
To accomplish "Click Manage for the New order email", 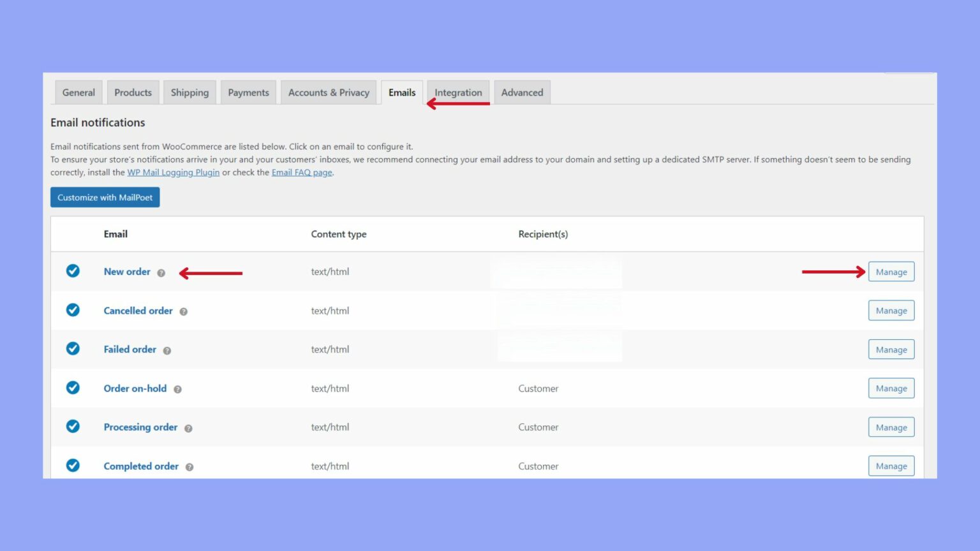I will [891, 271].
